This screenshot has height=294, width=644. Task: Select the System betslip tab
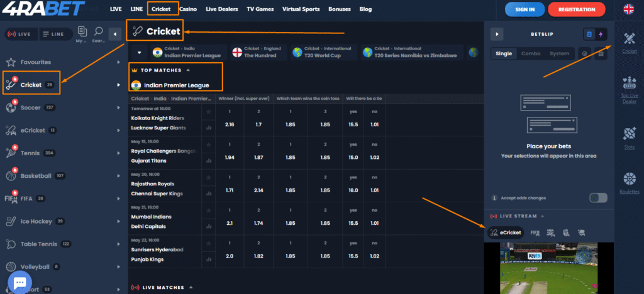point(559,54)
